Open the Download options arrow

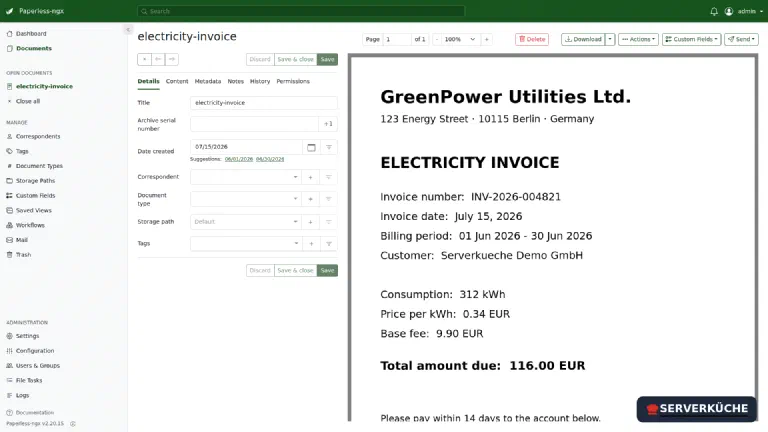pos(610,39)
